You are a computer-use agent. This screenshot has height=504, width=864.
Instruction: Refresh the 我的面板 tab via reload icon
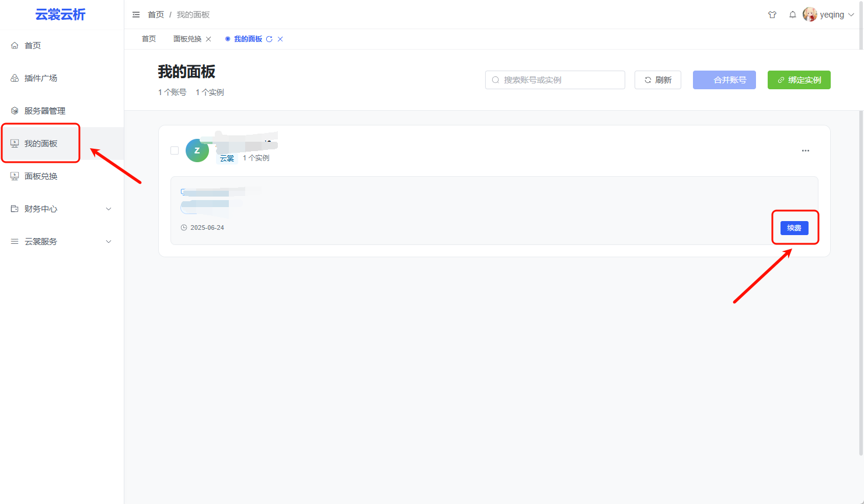click(269, 39)
